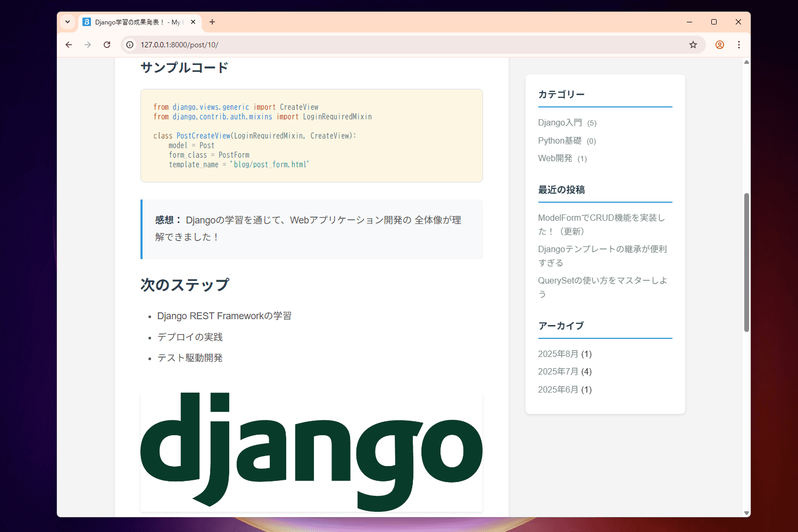Click the page vertical scrollbar thumb
The height and width of the screenshot is (532, 798).
click(x=746, y=262)
